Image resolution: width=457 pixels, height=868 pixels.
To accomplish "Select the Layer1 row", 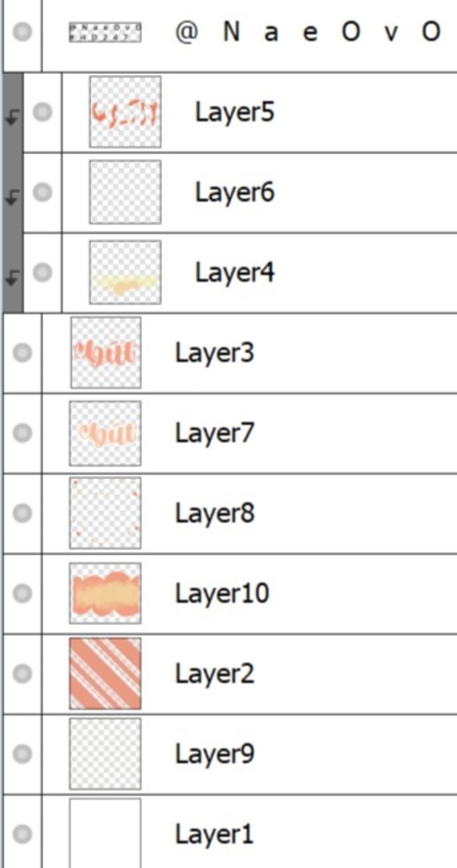I will coord(230,832).
